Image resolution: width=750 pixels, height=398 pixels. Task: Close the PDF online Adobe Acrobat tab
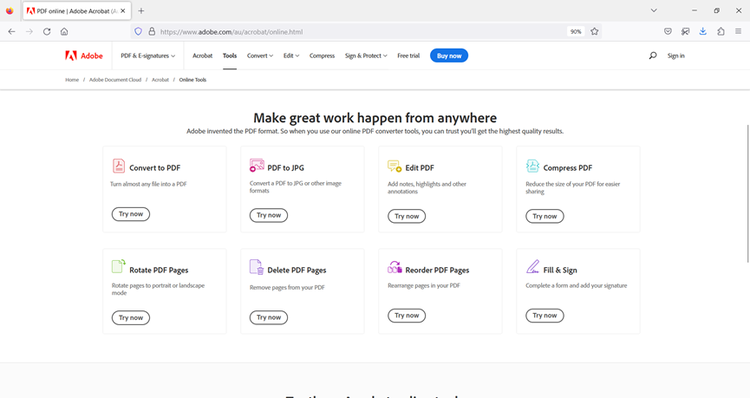[x=123, y=11]
